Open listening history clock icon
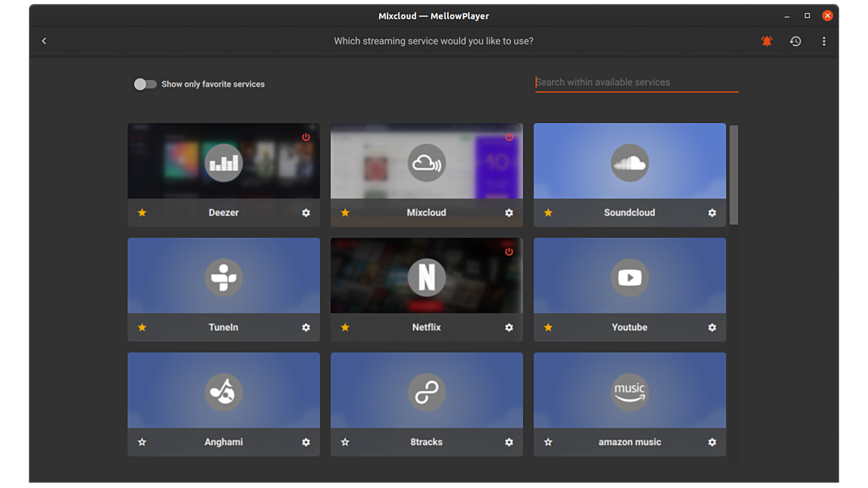 (795, 41)
